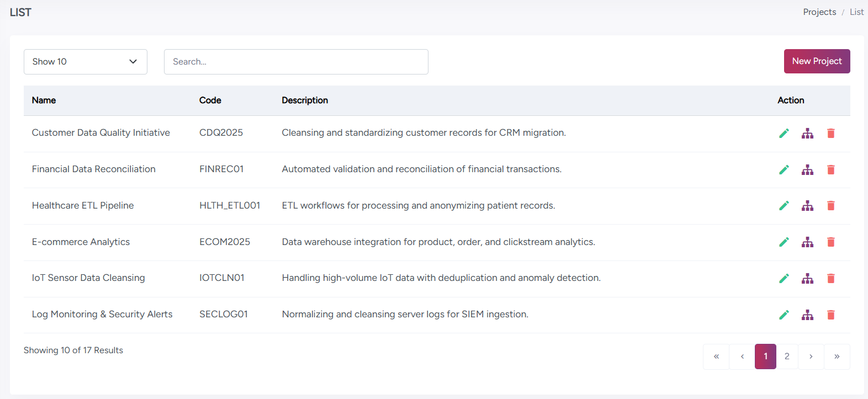Delete the Healthcare ETL Pipeline project
This screenshot has width=868, height=399.
(x=830, y=206)
